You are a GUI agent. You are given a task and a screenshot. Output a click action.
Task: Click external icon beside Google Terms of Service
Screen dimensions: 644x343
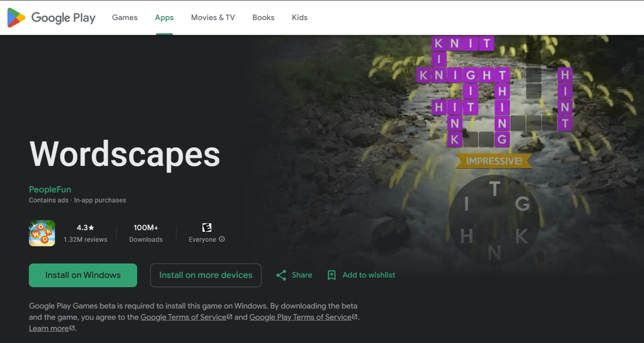coord(230,317)
